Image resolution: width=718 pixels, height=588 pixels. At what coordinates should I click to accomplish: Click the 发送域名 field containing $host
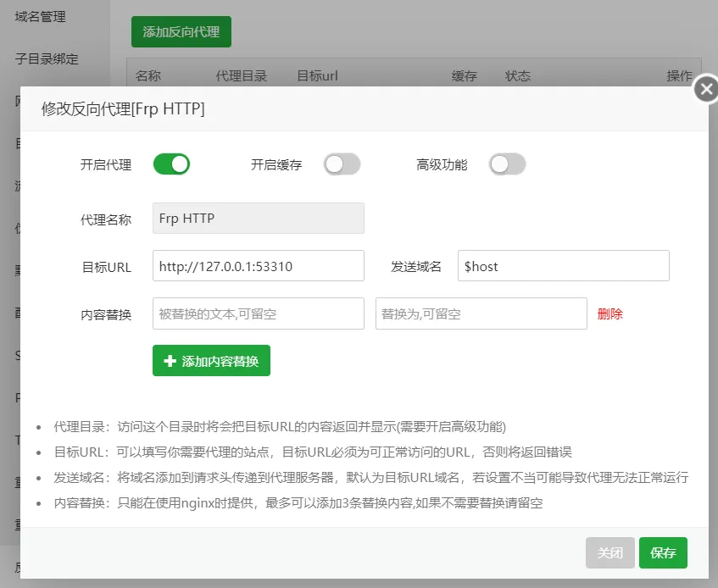(x=563, y=265)
